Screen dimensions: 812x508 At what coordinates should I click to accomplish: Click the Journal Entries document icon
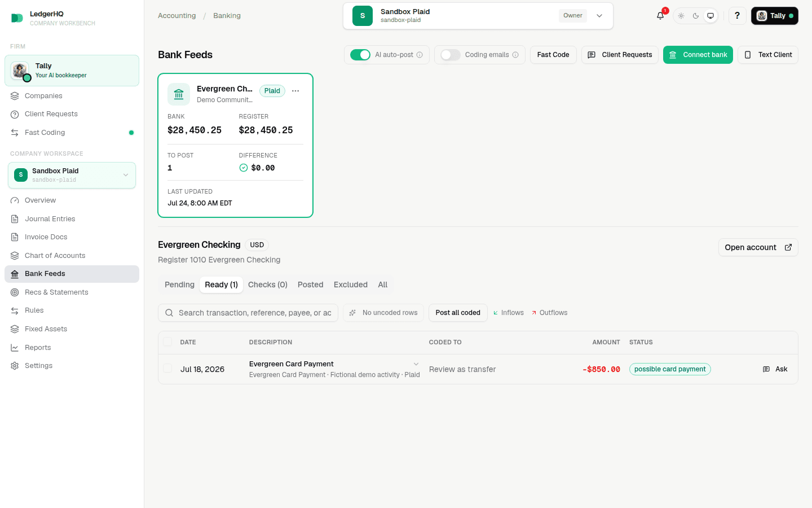tap(15, 219)
